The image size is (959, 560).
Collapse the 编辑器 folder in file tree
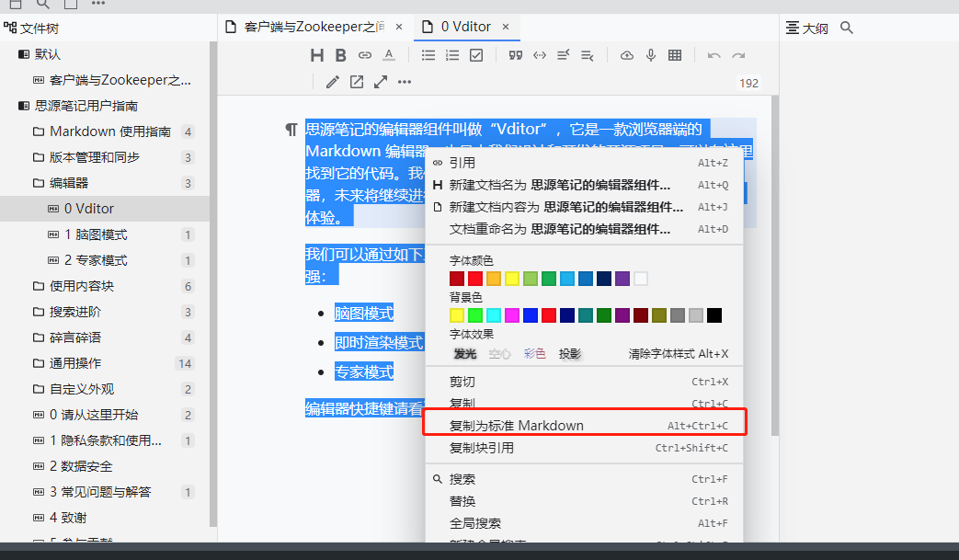[x=39, y=183]
